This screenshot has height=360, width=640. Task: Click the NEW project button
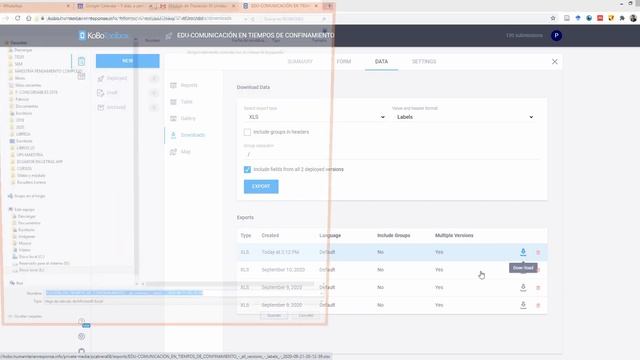click(x=128, y=61)
